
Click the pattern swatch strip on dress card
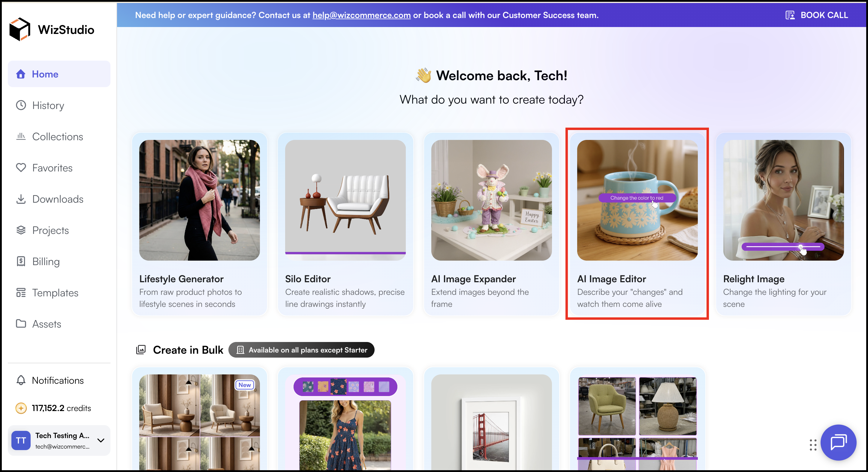[x=345, y=386]
